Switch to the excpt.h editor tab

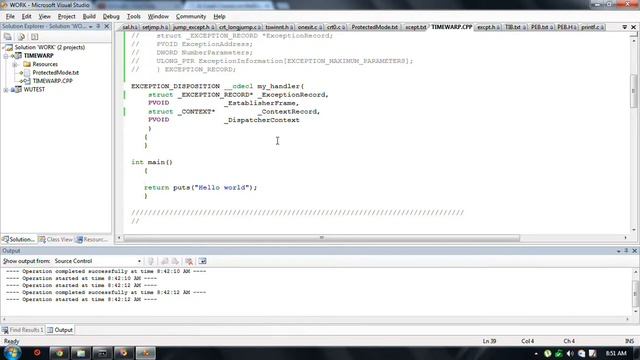tap(488, 27)
